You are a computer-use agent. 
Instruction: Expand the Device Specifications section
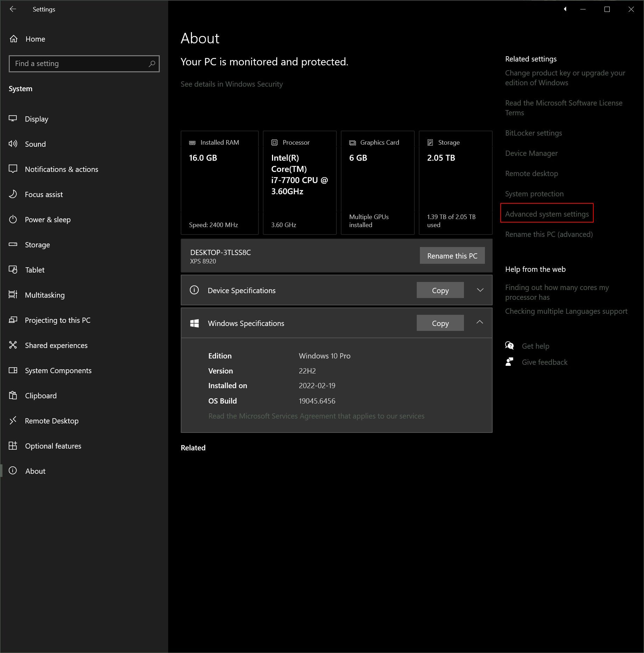[x=480, y=290]
